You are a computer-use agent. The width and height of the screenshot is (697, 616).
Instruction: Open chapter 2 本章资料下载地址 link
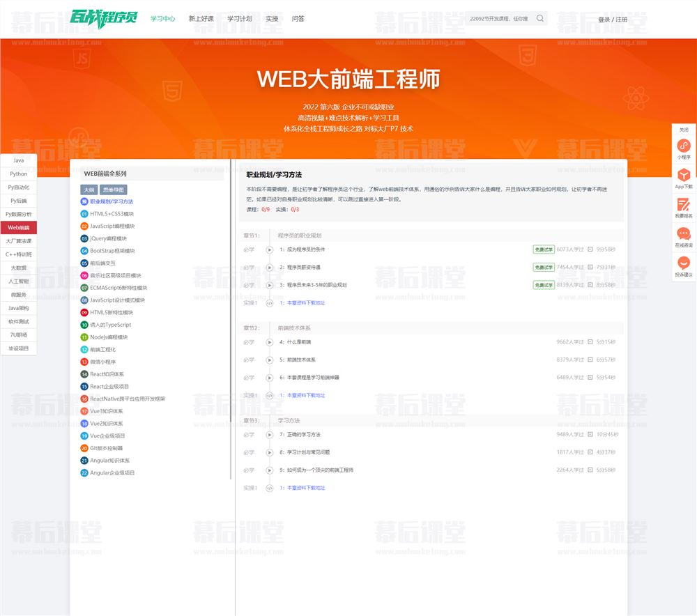tap(306, 396)
